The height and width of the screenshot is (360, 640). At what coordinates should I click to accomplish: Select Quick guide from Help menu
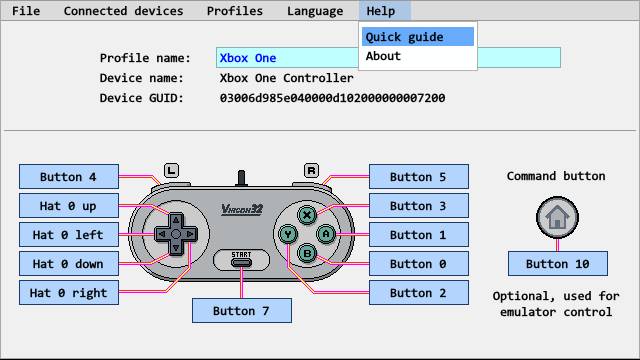coord(418,37)
